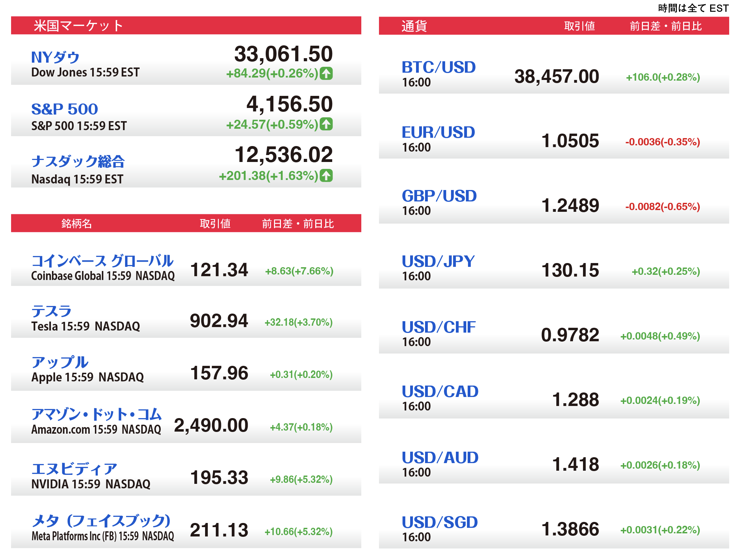Click the 銘柄名 column header

[77, 224]
